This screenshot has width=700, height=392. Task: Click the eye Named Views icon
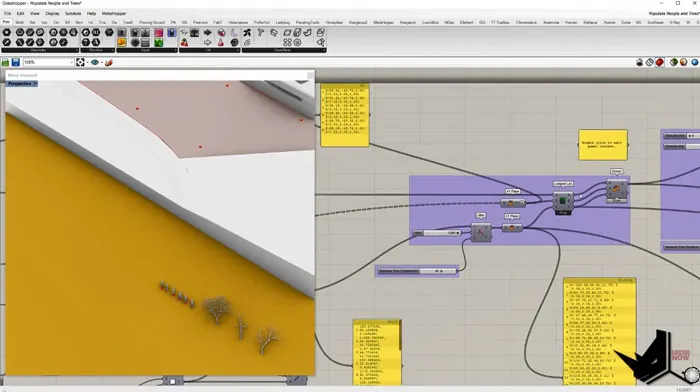point(95,63)
